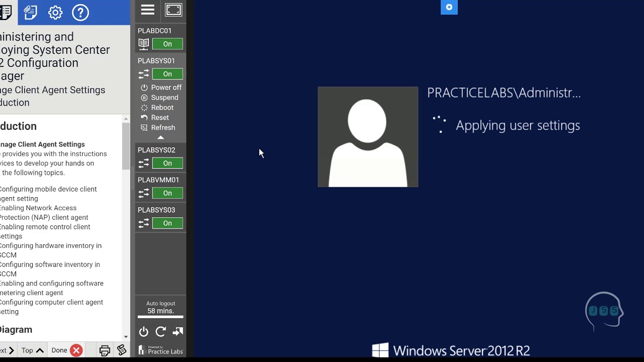Click 'Configuring software inventory in SCCM' text
The image size is (644, 362).
49,269
